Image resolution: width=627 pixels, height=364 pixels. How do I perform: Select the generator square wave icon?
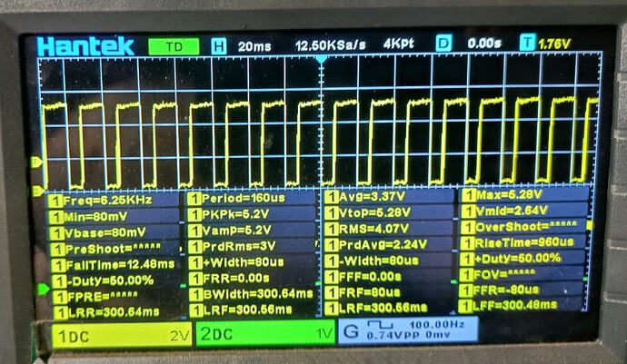tap(380, 324)
